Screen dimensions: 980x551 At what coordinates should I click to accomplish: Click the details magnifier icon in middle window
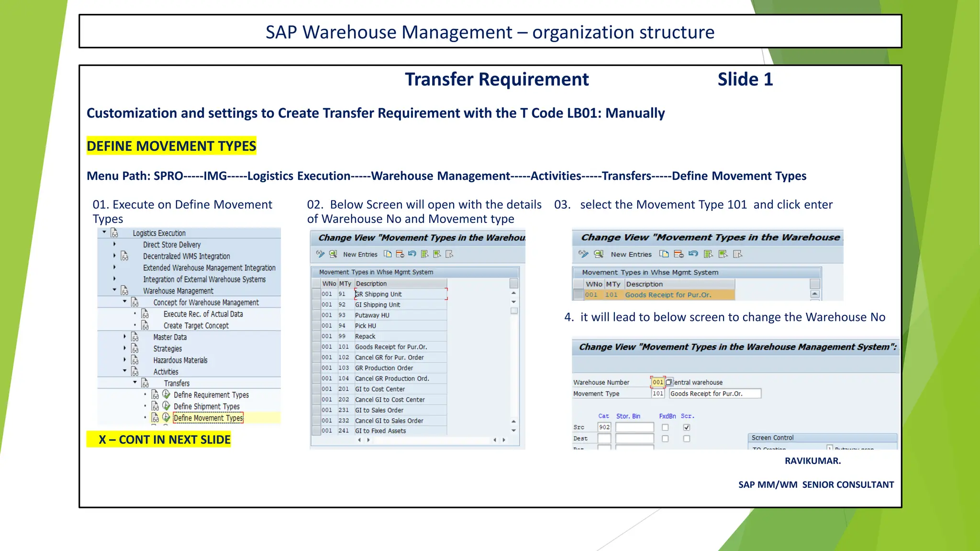click(333, 254)
